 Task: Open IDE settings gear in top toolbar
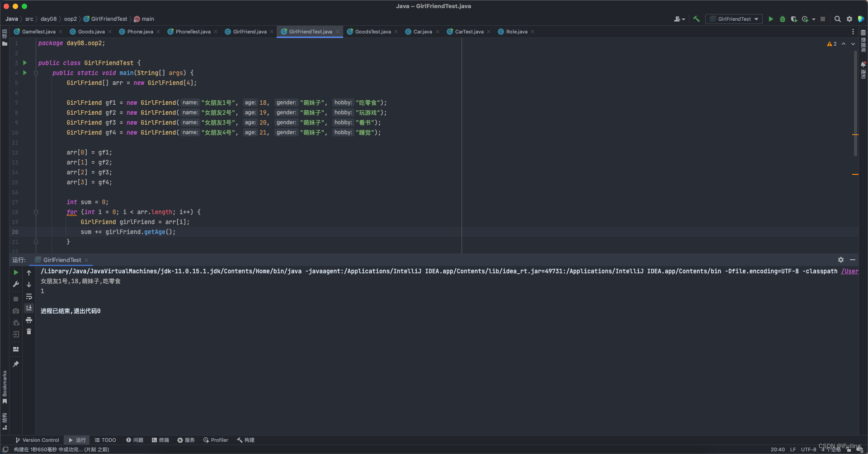(849, 19)
